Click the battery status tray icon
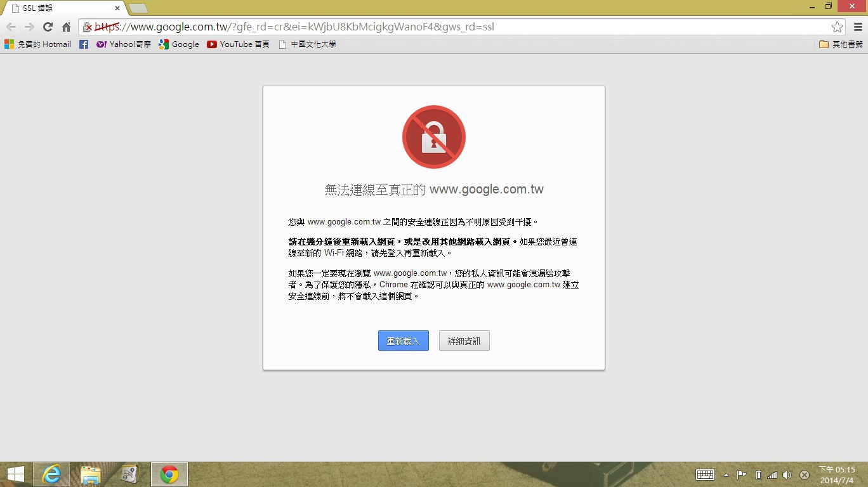 [758, 475]
